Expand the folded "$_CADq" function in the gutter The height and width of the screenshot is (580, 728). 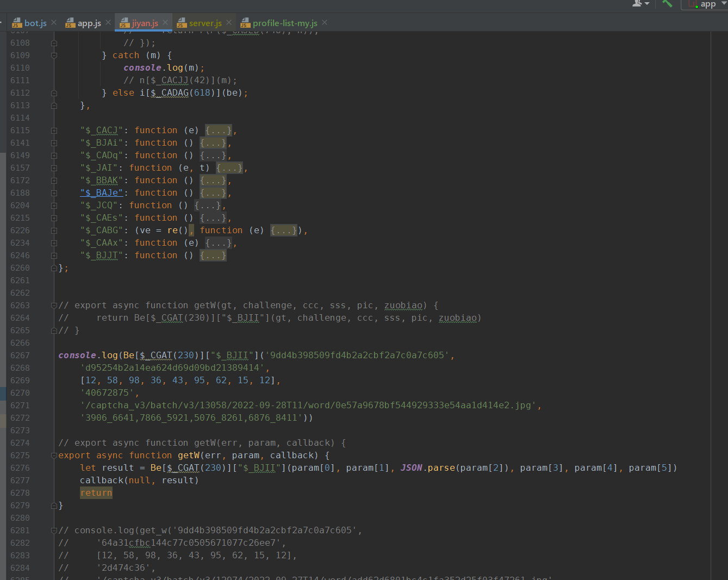point(54,155)
